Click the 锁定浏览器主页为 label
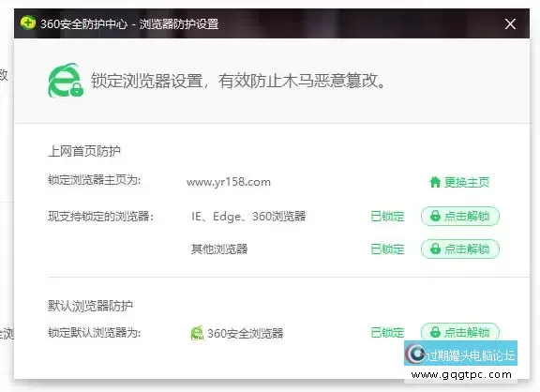Image resolution: width=540 pixels, height=392 pixels. pyautogui.click(x=95, y=179)
